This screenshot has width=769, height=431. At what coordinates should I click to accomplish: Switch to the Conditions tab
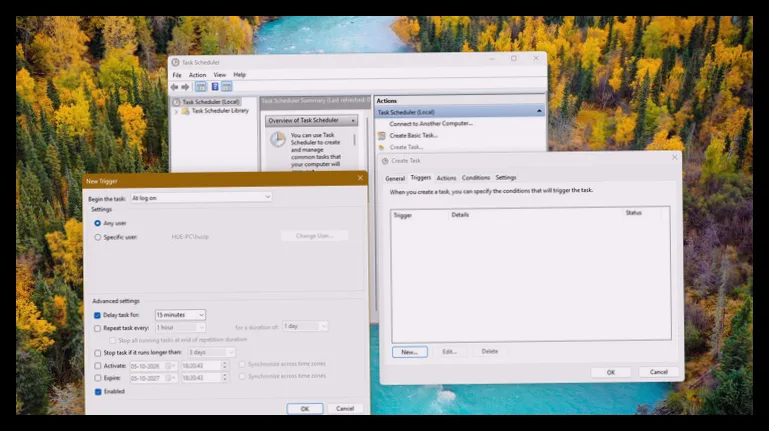pyautogui.click(x=476, y=178)
